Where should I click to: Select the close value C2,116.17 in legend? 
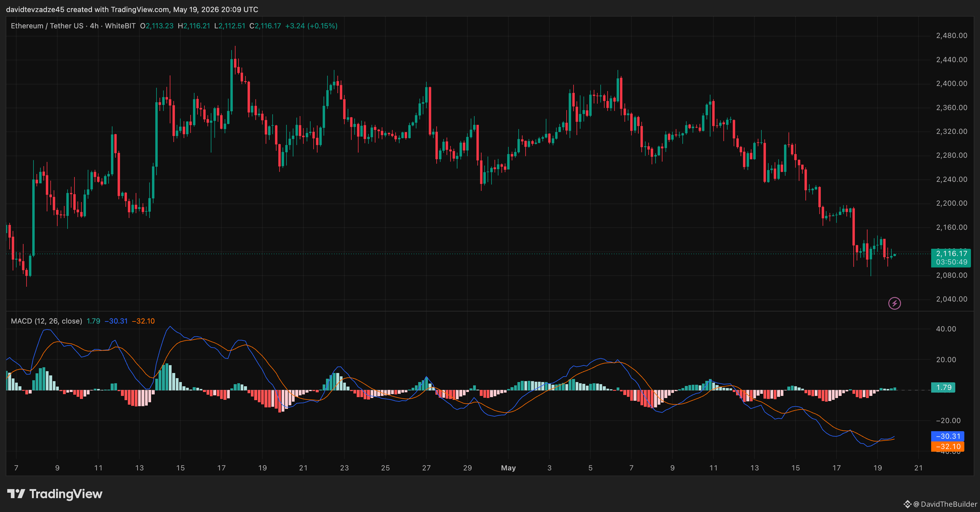pos(265,26)
